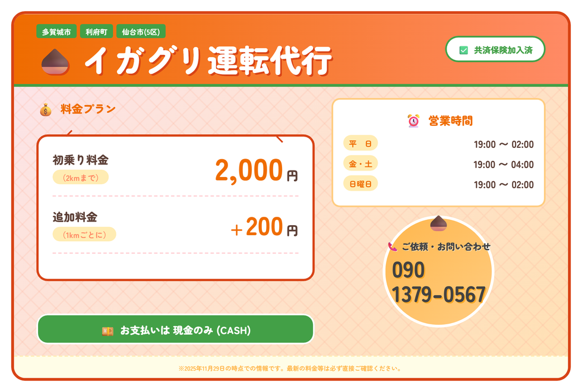Image resolution: width=582 pixels, height=392 pixels.
Task: Click the chestnut logo beside the title
Action: point(56,62)
